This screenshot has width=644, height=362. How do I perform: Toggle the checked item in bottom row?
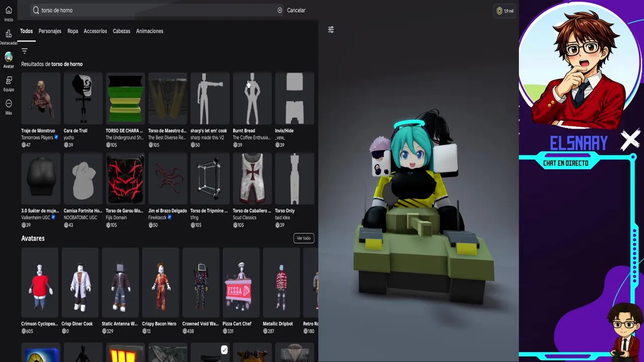pyautogui.click(x=224, y=349)
